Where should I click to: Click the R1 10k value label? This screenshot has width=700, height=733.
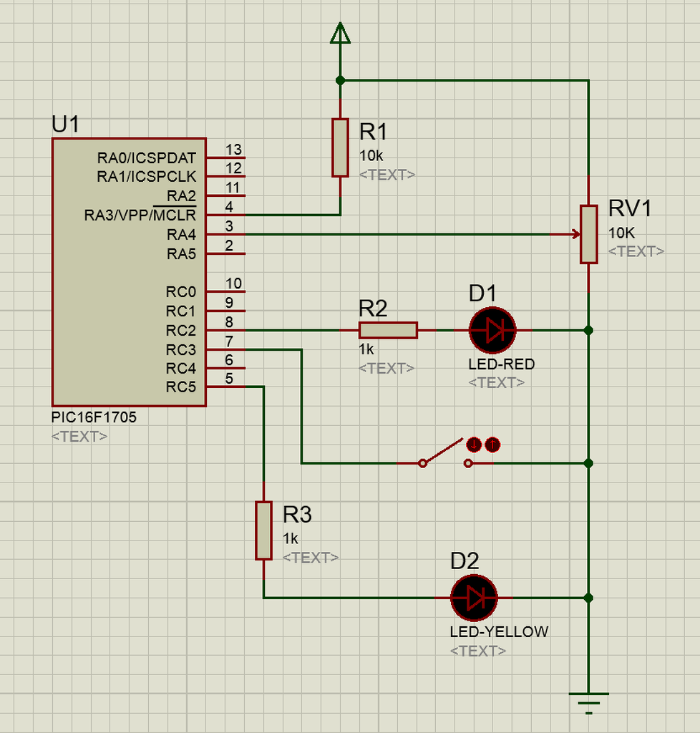(x=371, y=155)
